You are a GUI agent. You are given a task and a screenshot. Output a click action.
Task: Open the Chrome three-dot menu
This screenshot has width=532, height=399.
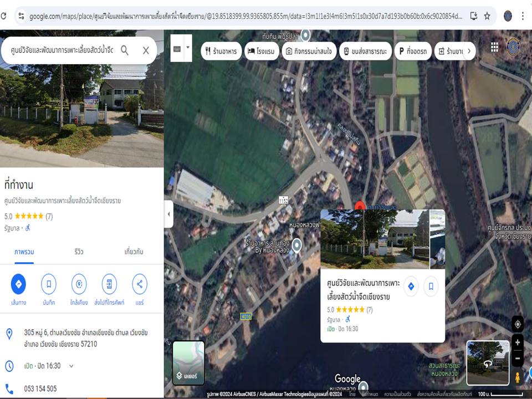tap(523, 16)
